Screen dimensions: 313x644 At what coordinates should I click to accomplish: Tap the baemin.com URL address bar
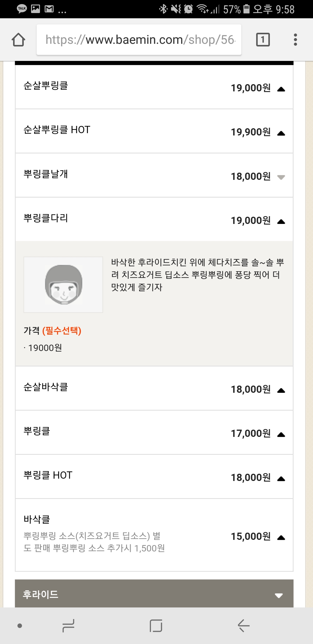[x=139, y=40]
